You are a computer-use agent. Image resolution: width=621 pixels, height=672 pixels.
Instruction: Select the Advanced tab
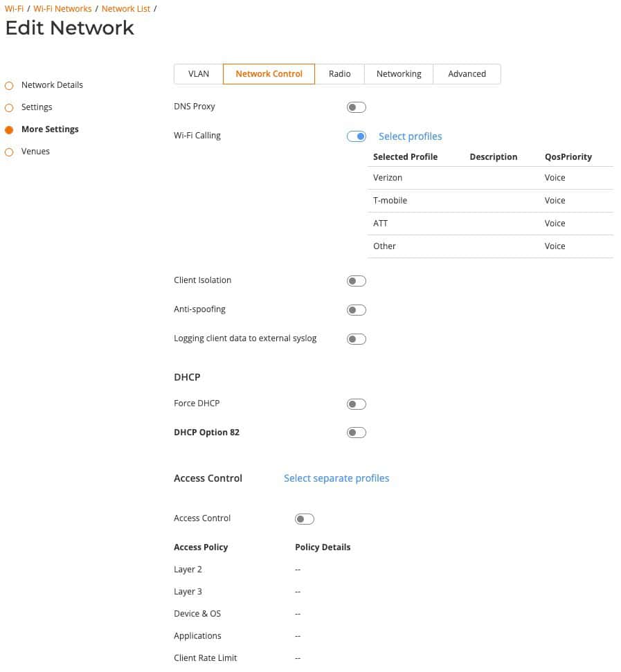click(467, 74)
